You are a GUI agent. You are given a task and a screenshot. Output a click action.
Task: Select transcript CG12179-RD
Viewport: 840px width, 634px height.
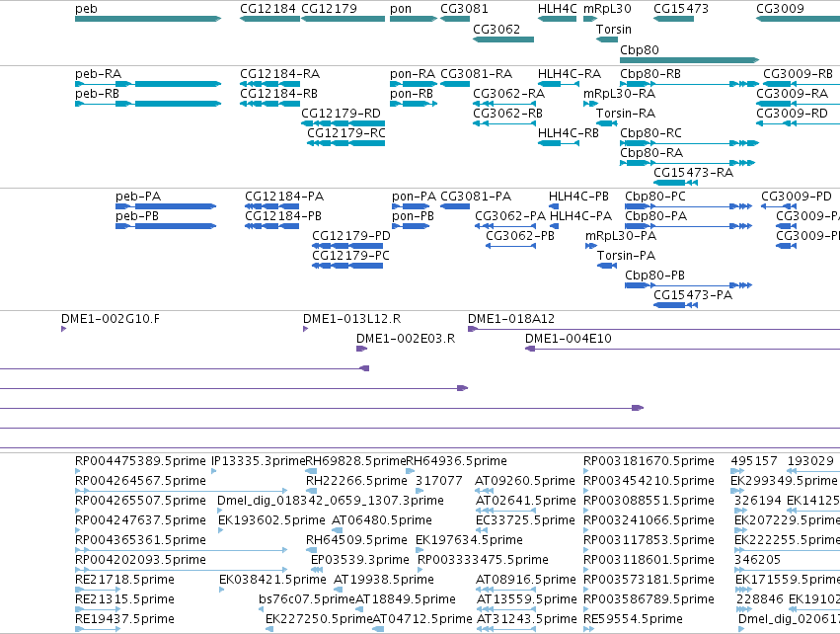point(341,114)
